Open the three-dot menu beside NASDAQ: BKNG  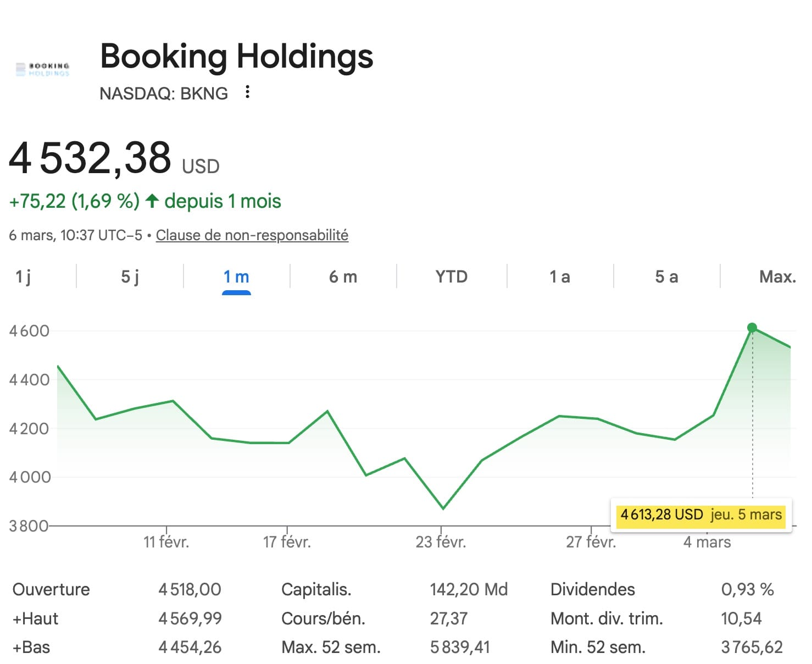pyautogui.click(x=248, y=92)
